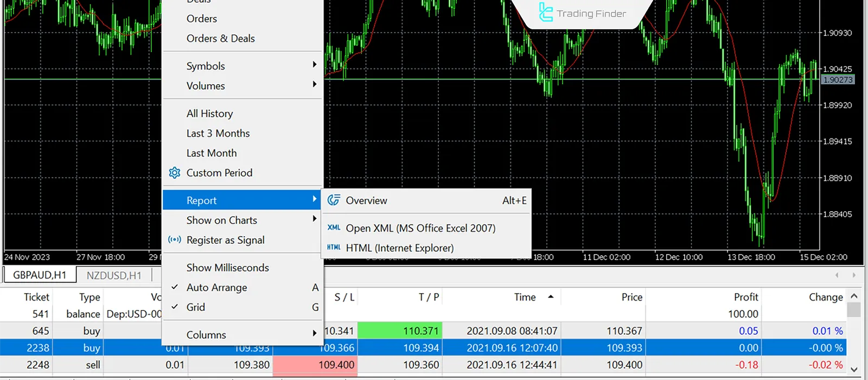The height and width of the screenshot is (380, 868).
Task: Choose Open XML (MS Office Excel 2007)
Action: 420,228
